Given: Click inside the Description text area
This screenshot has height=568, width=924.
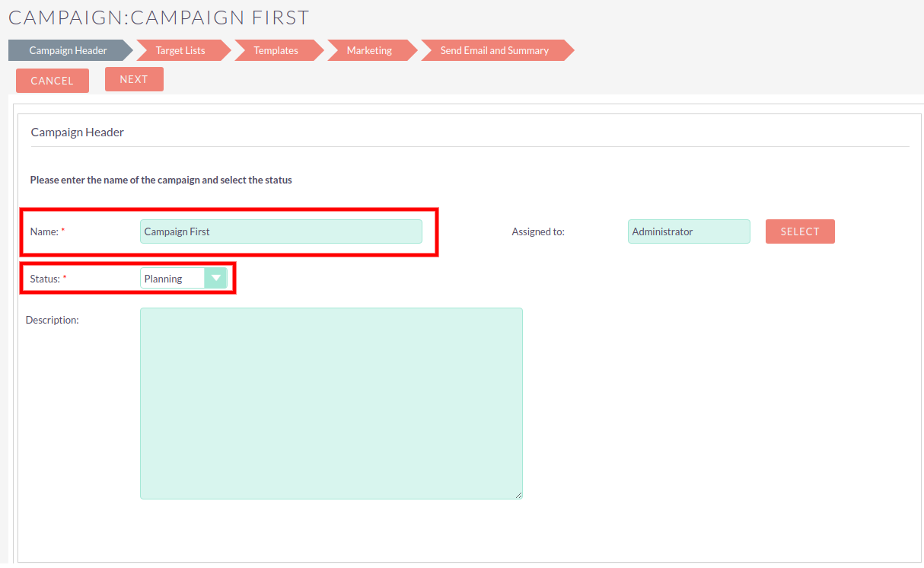Looking at the screenshot, I should click(331, 404).
